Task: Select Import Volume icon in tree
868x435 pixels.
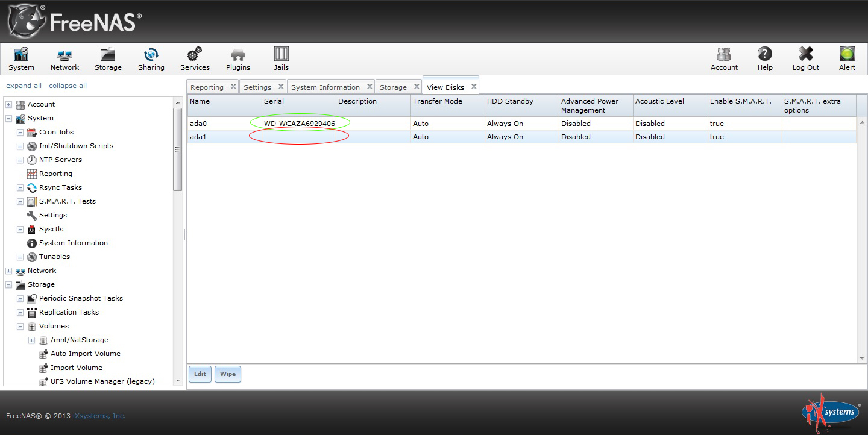Action: coord(43,368)
